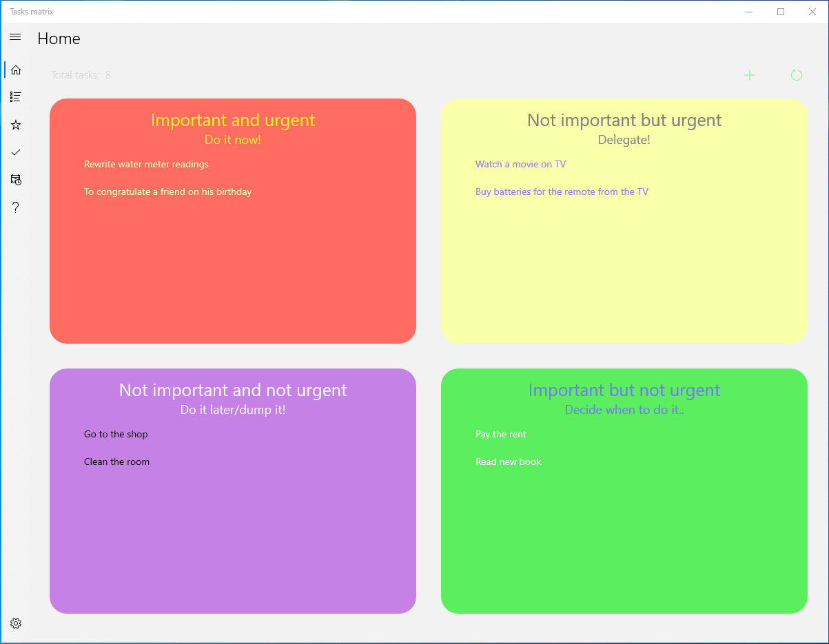Select task 'To congratulate a friend on his birthday'
This screenshot has width=829, height=644.
click(168, 191)
